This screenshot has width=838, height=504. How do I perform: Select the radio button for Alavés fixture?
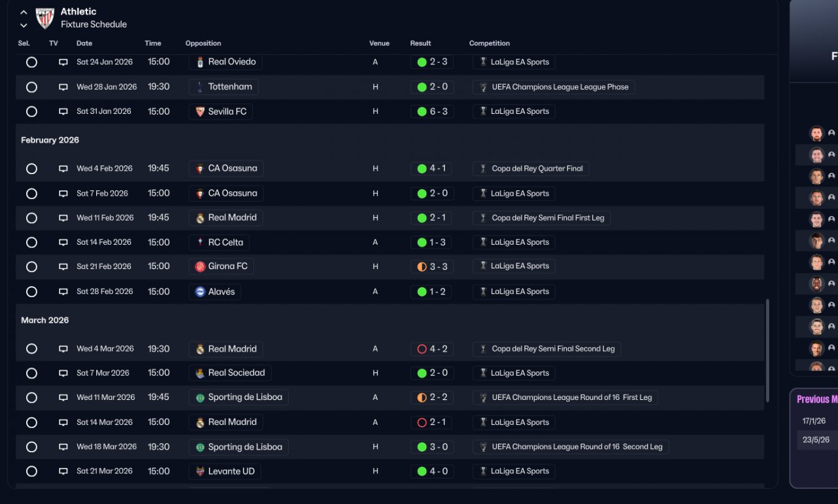coord(31,292)
